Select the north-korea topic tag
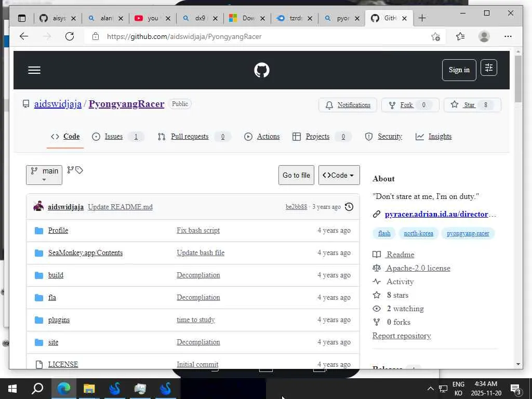The image size is (532, 399). pos(418,233)
